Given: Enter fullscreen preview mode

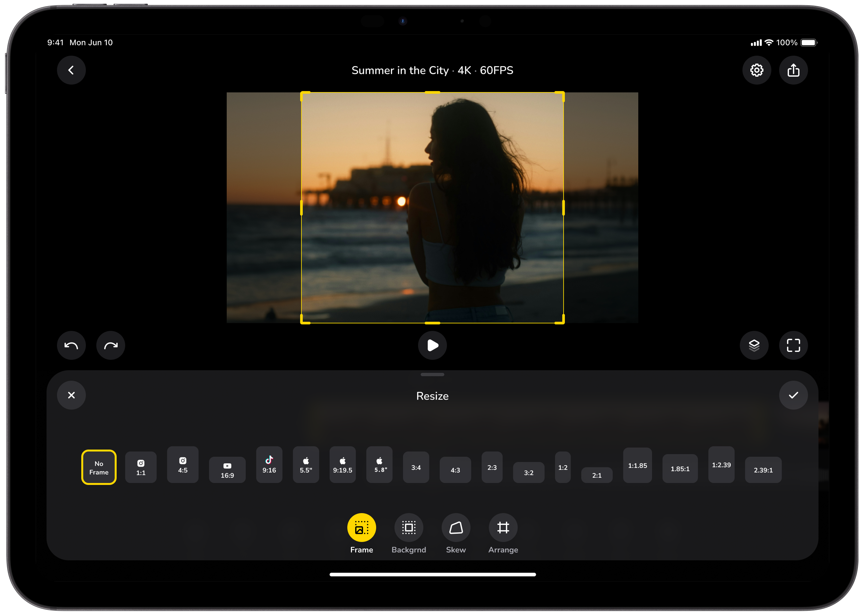Looking at the screenshot, I should (793, 345).
